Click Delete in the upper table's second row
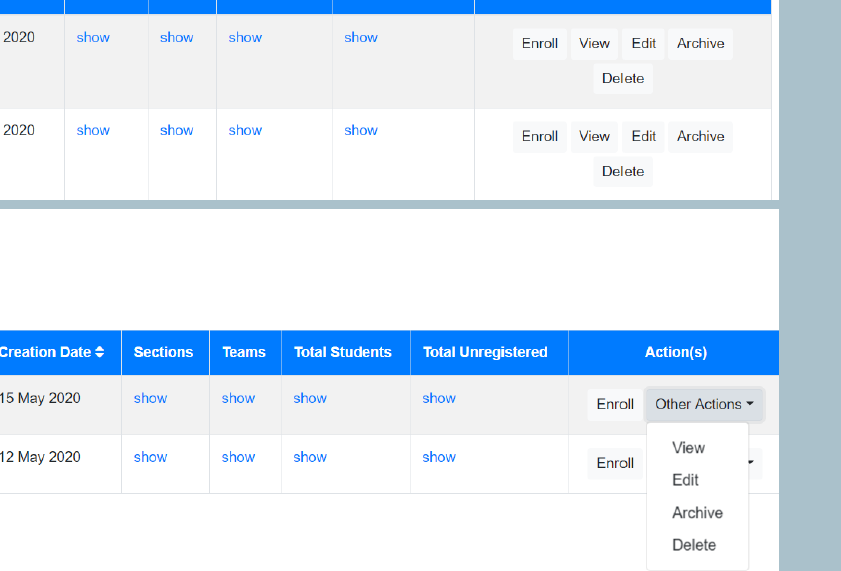The height and width of the screenshot is (571, 841). [x=622, y=171]
